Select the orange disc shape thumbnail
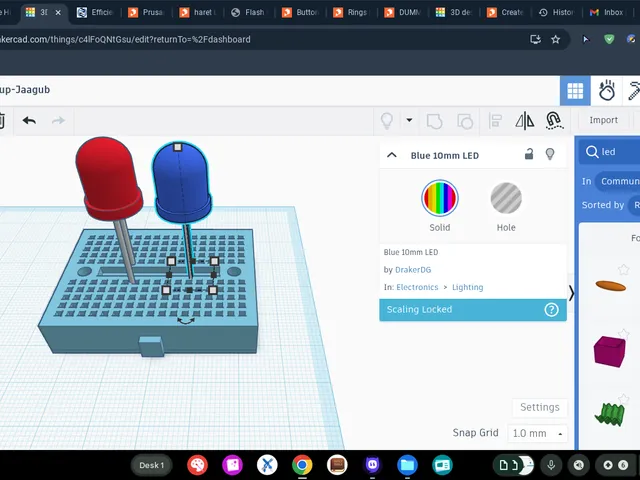Screen dimensions: 640x480 (x=611, y=286)
